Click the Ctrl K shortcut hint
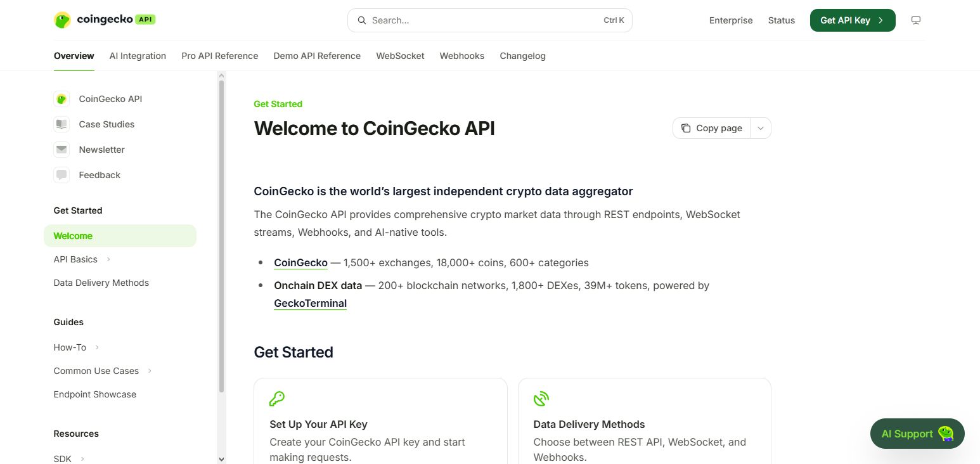Screen dimensions: 980x464 (614, 20)
